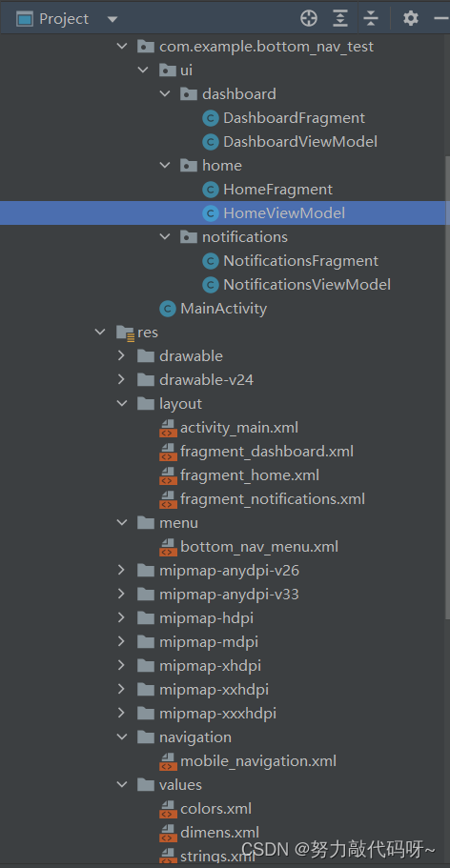Screen dimensions: 450x868
Task: Open the Project view dropdown
Action: coord(112,19)
